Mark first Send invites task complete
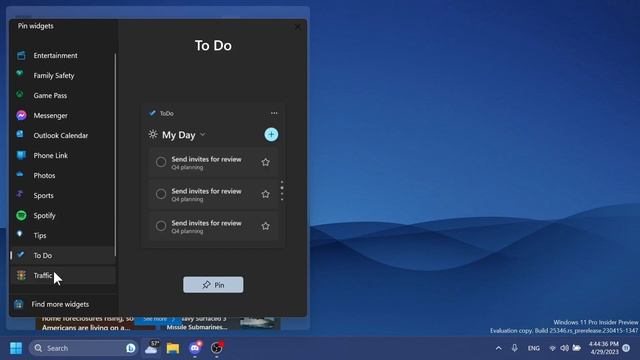 [x=161, y=162]
